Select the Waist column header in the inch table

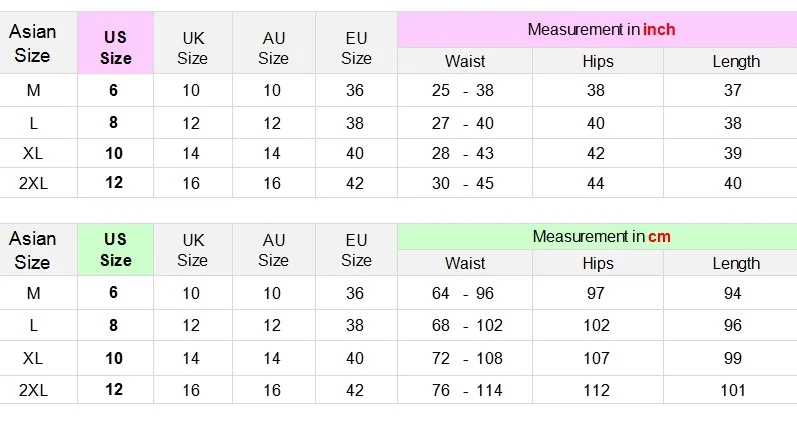click(x=465, y=61)
